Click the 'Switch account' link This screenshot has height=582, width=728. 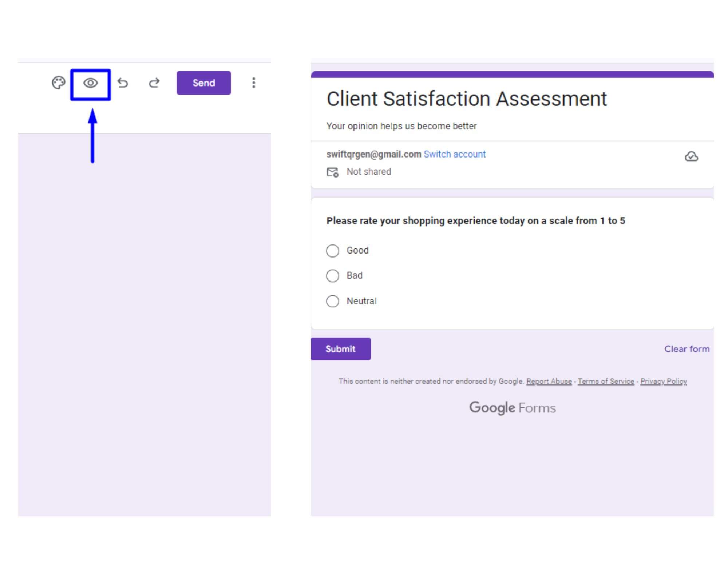pyautogui.click(x=455, y=154)
